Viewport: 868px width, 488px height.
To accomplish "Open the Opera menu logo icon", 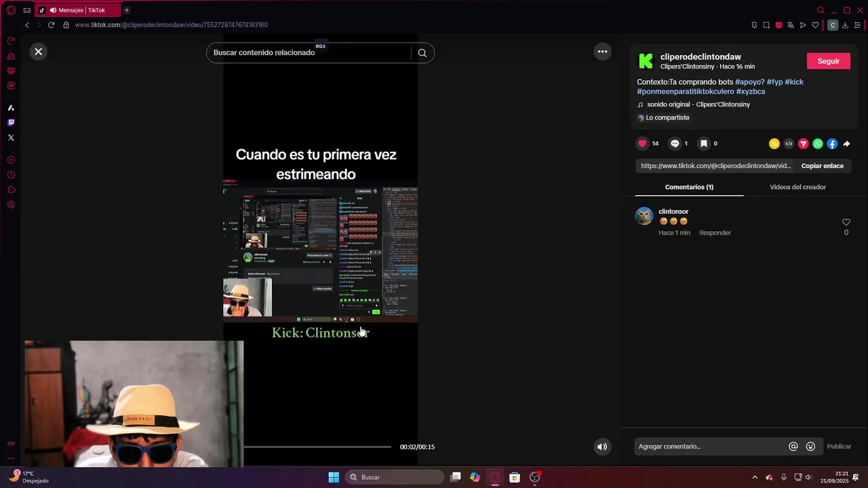I will [x=11, y=10].
